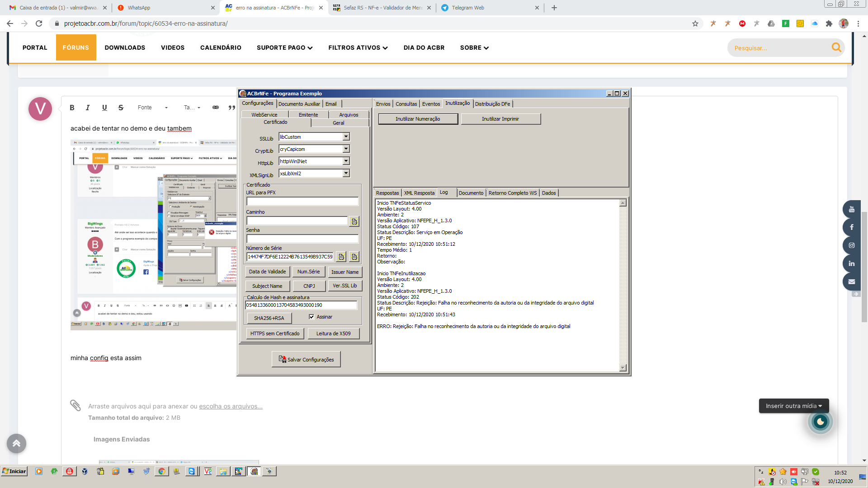Switch to the Eventos tab
Viewport: 868px width, 488px height.
431,104
